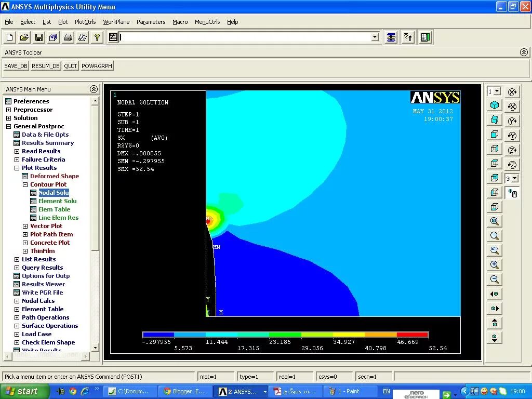Viewport: 532px width, 399px height.
Task: Click the Pan Model Left icon
Action: tap(495, 294)
